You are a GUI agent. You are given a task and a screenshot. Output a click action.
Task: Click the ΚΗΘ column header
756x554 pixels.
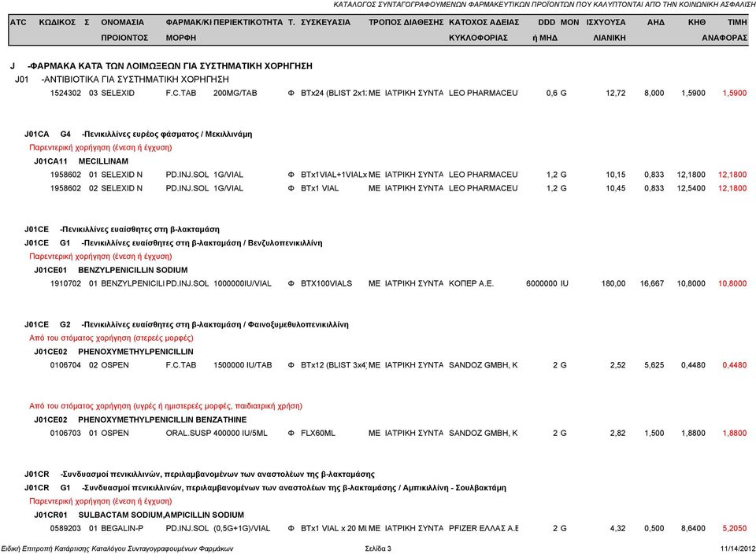click(697, 22)
